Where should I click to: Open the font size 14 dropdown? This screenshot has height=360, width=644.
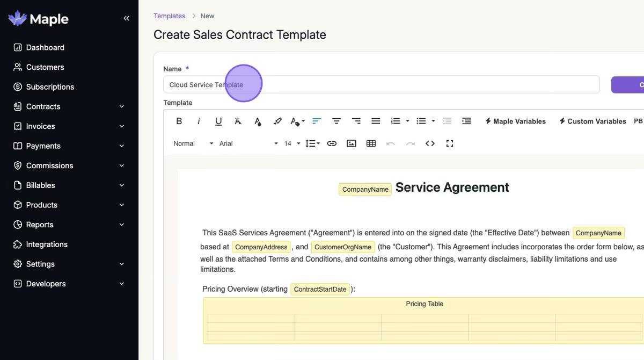292,143
